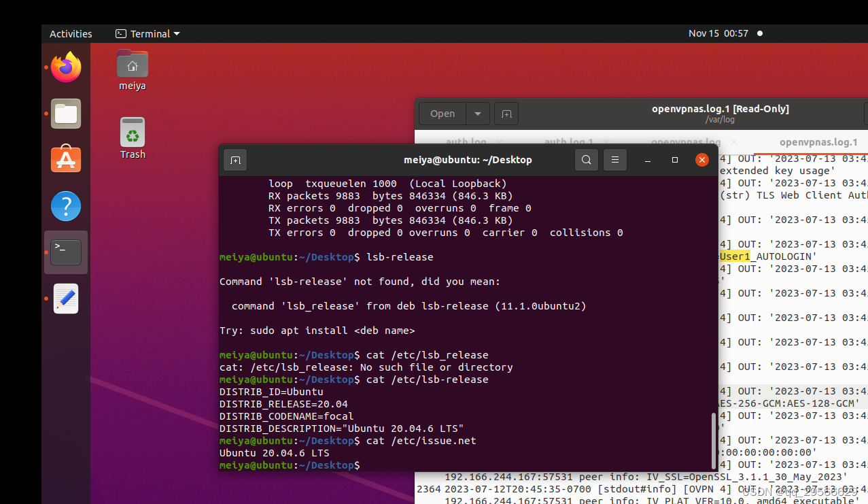
Task: Click log line number 2364 in gedit
Action: (x=429, y=489)
